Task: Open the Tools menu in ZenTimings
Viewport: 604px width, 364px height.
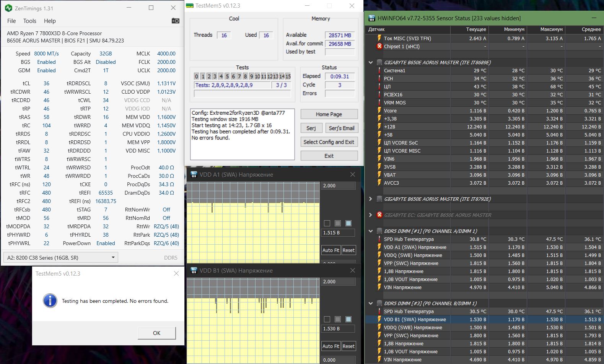Action: [29, 21]
